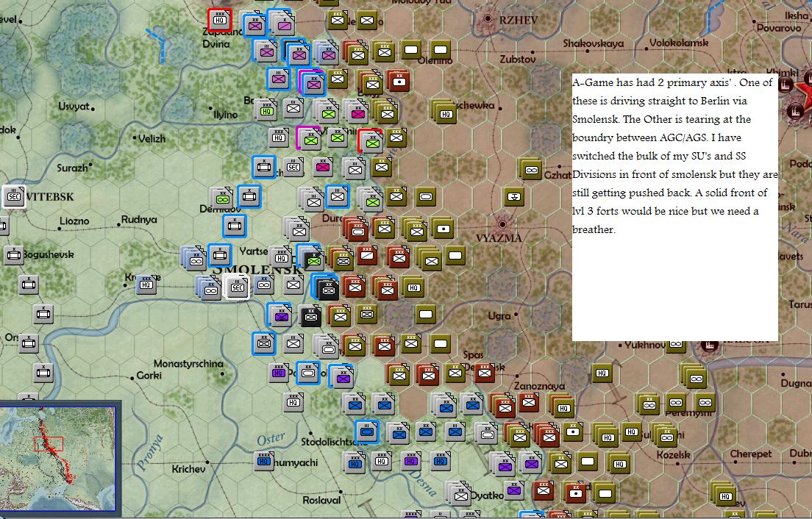Viewport: 812px width, 519px height.
Task: Select the German infantry stack left of Dyatkovo
Action: (x=459, y=494)
